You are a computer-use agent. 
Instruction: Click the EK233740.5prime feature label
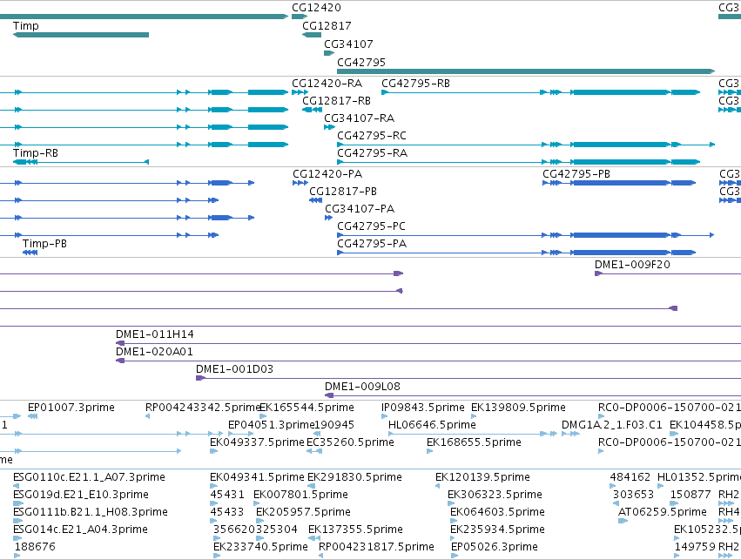tap(260, 547)
